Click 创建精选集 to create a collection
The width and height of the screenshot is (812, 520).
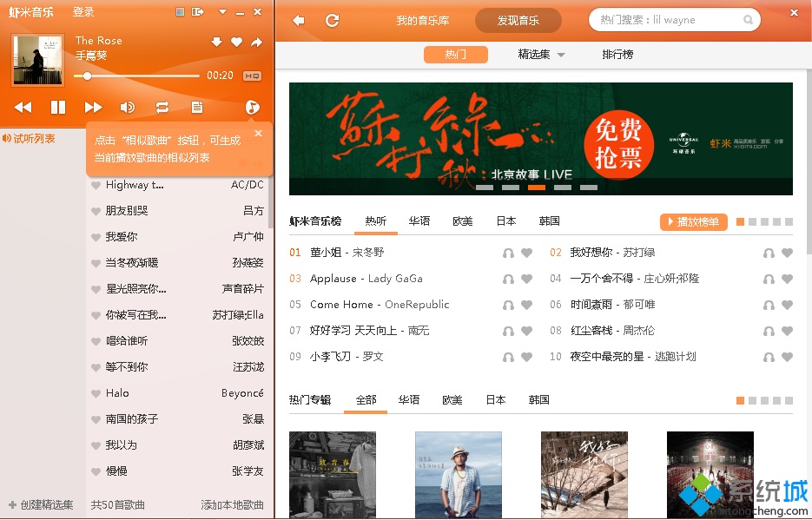pos(42,504)
